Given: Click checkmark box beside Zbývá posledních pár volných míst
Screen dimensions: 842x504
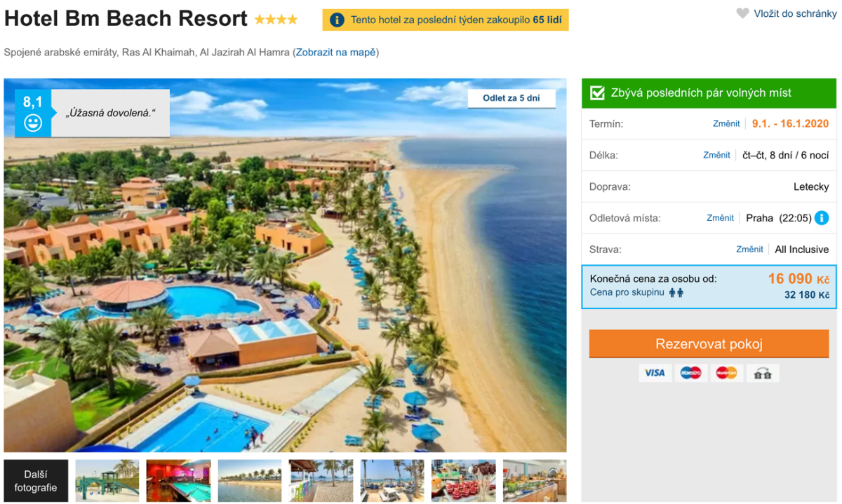Looking at the screenshot, I should tap(597, 93).
